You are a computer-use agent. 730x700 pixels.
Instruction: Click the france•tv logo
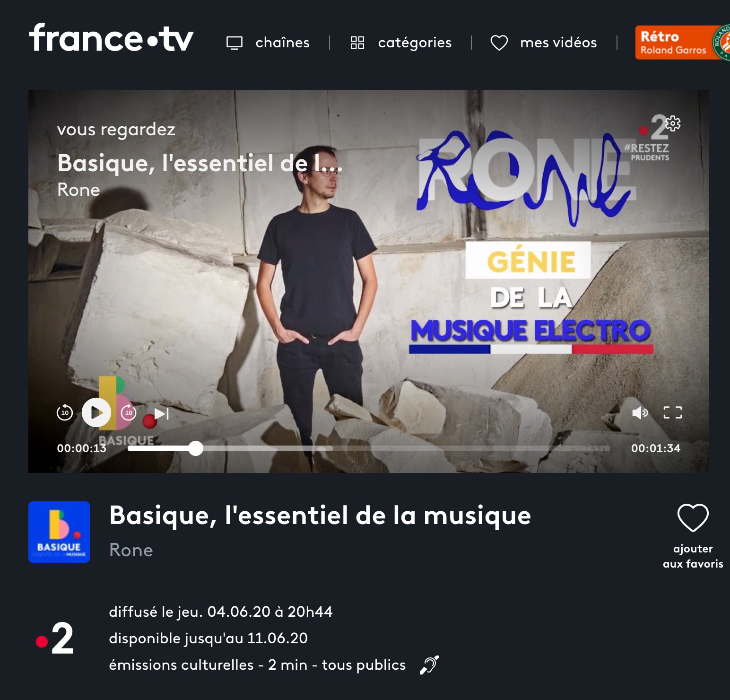click(x=112, y=38)
